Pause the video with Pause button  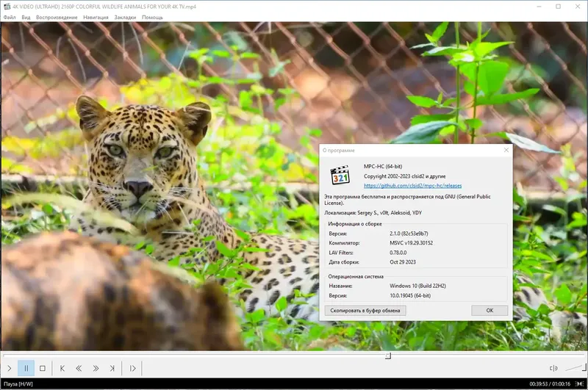pos(26,368)
